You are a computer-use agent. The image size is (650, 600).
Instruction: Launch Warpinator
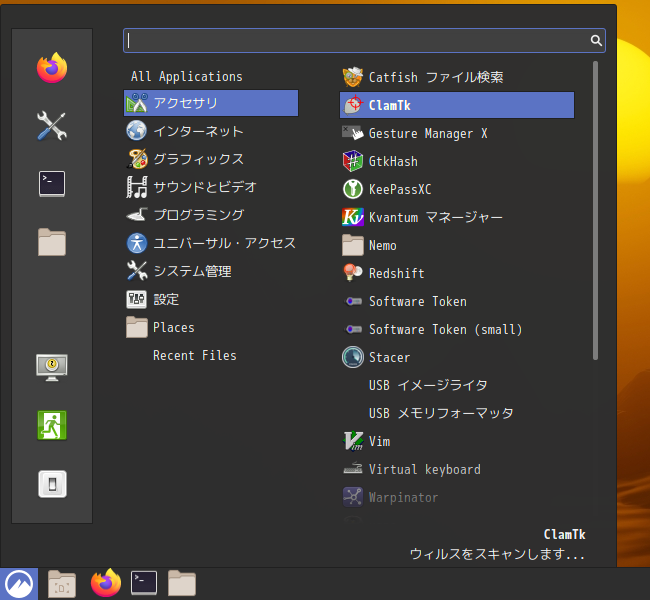[457, 497]
